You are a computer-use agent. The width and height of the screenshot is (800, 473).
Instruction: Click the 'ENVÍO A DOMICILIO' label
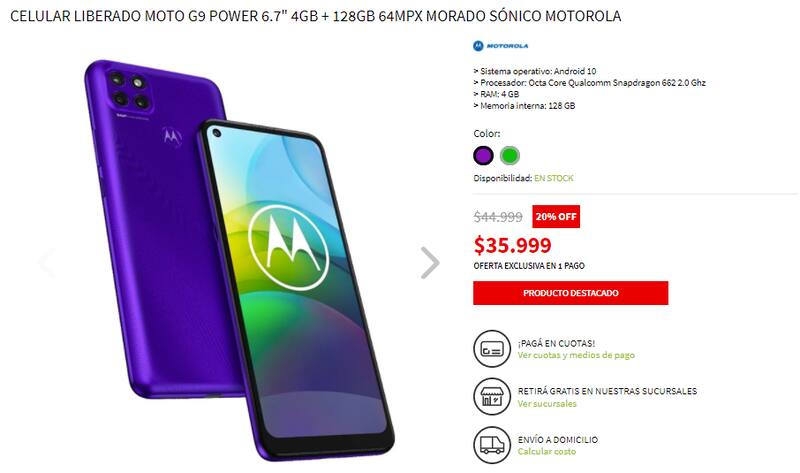click(558, 439)
